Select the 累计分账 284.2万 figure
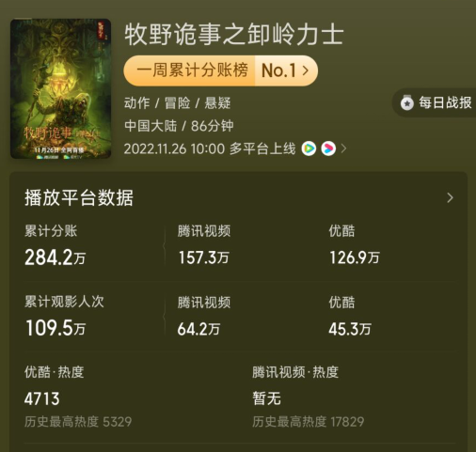The height and width of the screenshot is (452, 476). pyautogui.click(x=56, y=257)
